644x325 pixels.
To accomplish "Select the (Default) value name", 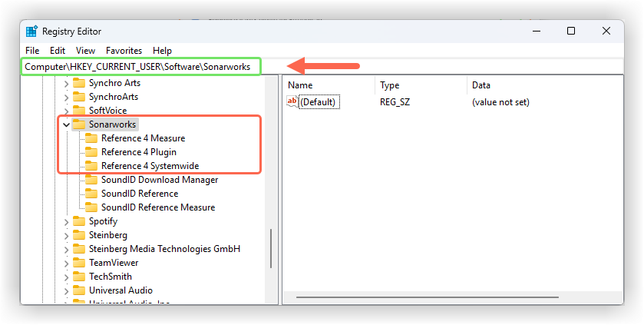I will point(318,102).
